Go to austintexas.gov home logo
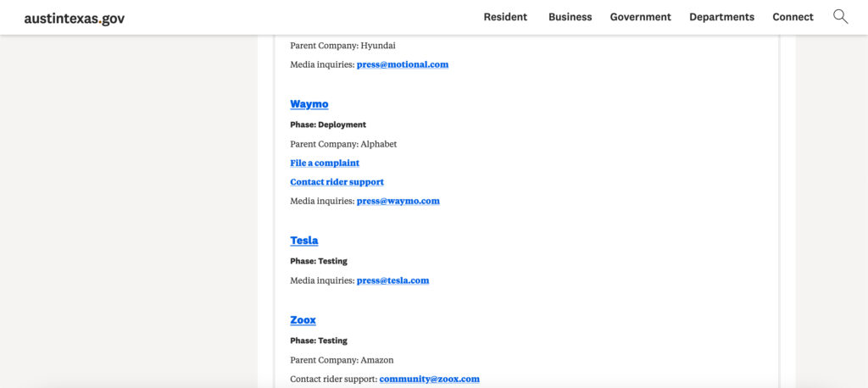Screen dimensions: 868x388 click(75, 19)
